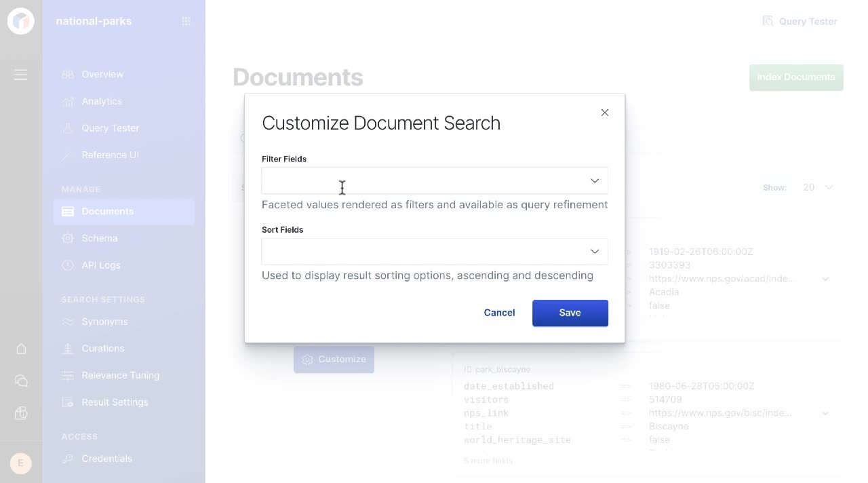Click the engine grid switcher icon
The image size is (868, 483).
tap(186, 21)
